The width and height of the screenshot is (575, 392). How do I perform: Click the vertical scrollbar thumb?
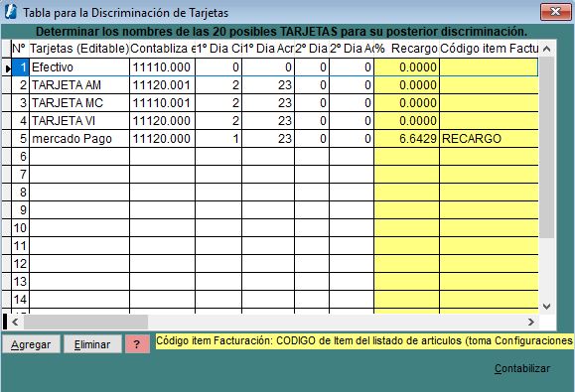click(x=546, y=147)
